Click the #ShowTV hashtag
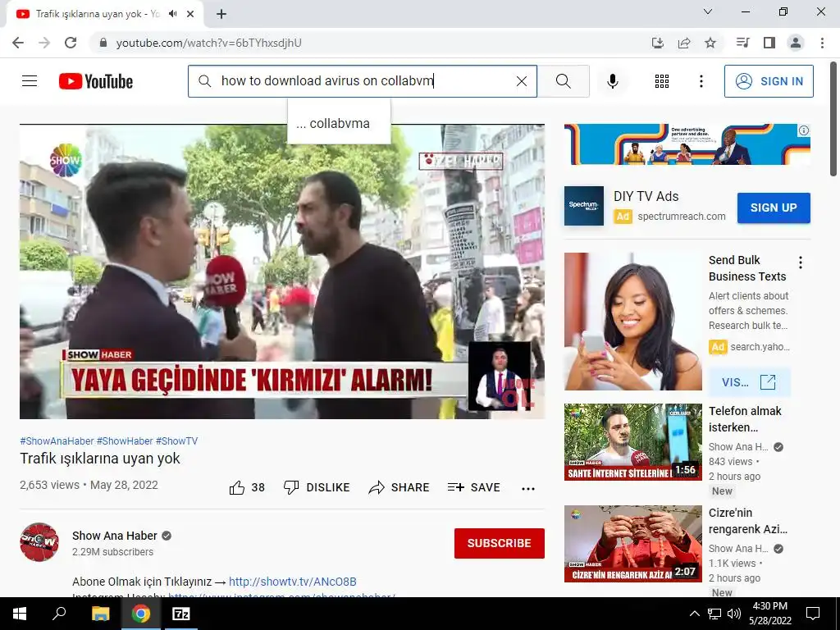 (x=177, y=441)
